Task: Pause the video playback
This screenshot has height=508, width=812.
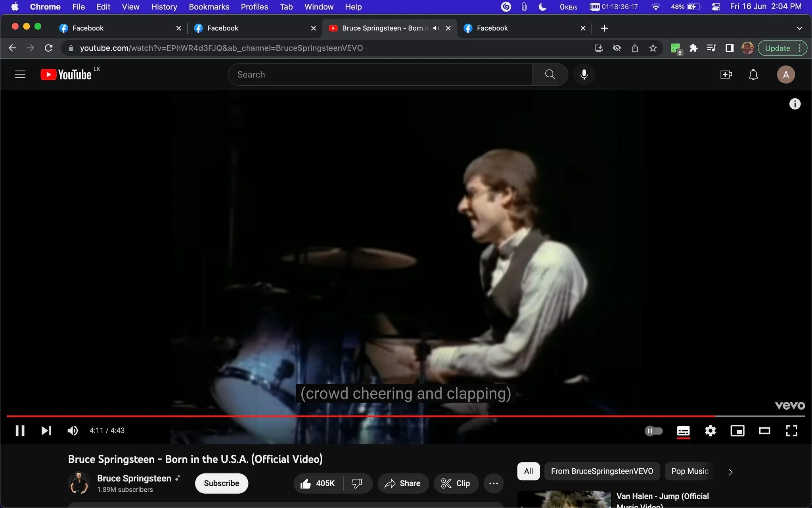Action: (20, 431)
